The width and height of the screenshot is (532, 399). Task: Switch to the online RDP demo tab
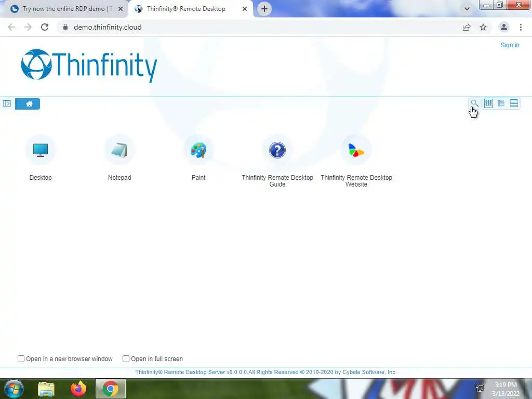pos(64,9)
